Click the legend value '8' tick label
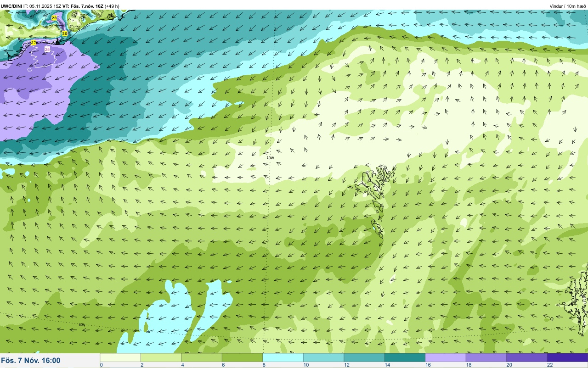 [264, 365]
